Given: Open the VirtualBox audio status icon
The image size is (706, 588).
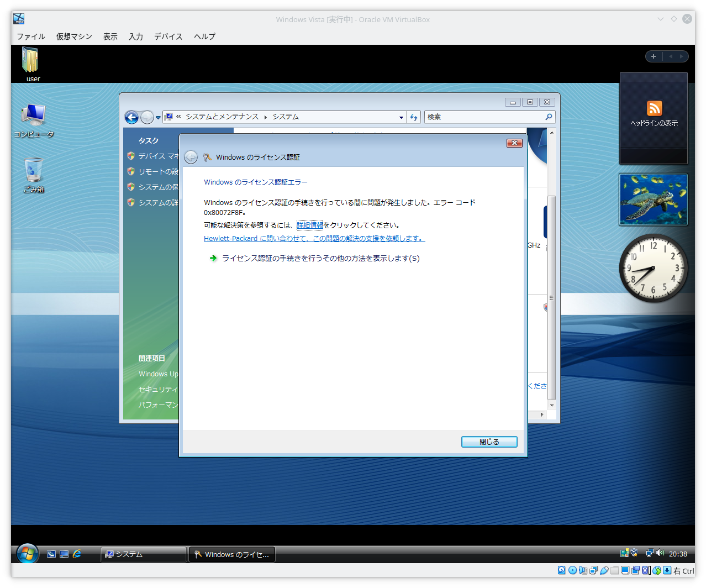Looking at the screenshot, I should [x=583, y=570].
